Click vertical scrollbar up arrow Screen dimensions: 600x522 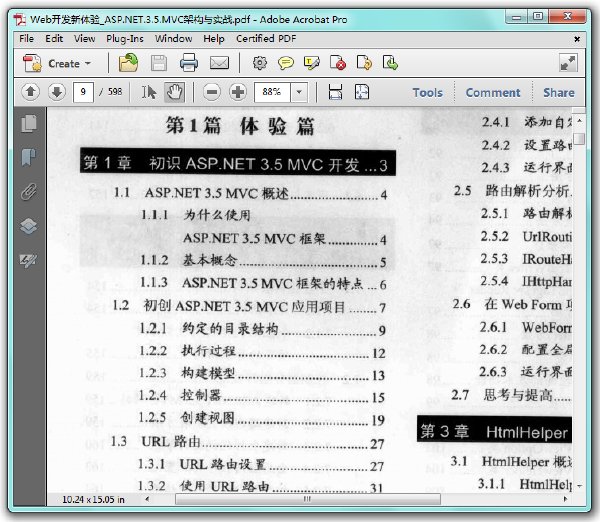click(579, 121)
